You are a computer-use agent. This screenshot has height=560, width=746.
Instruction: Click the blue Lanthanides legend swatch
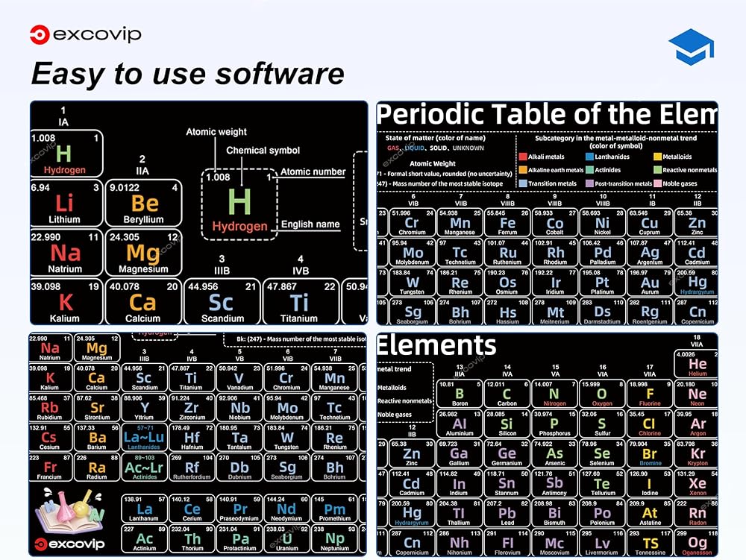coord(589,157)
